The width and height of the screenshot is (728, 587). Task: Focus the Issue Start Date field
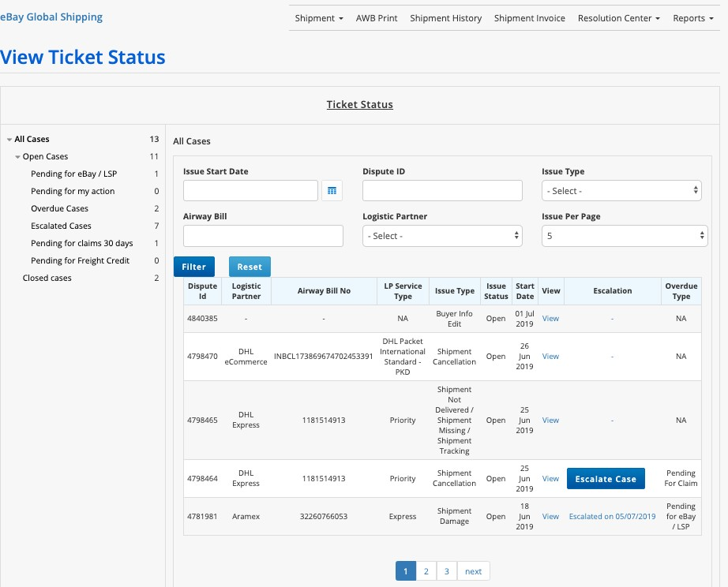(x=250, y=191)
